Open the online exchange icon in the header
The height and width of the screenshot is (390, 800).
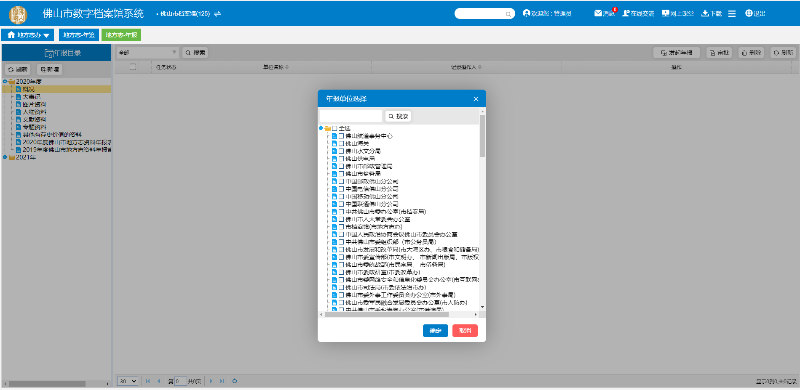click(x=626, y=13)
